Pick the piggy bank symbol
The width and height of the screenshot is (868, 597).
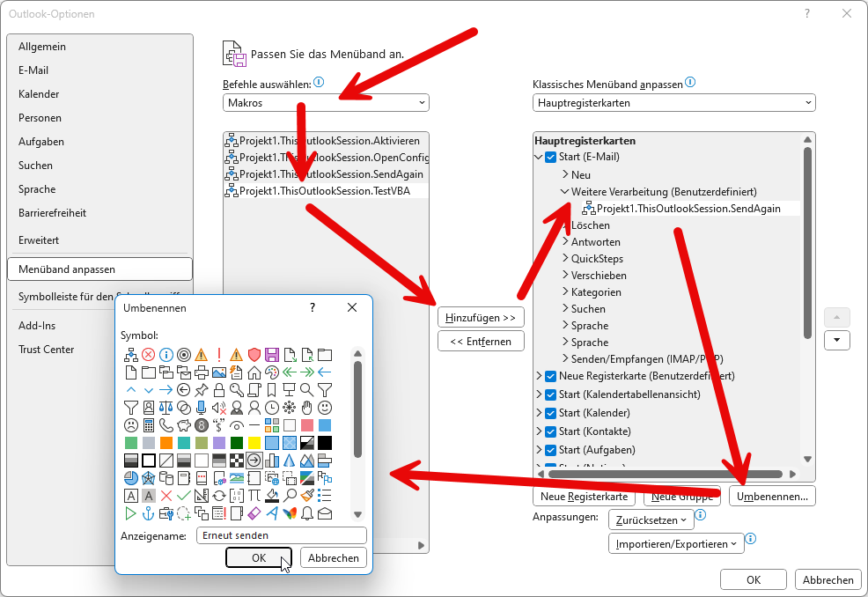click(184, 425)
